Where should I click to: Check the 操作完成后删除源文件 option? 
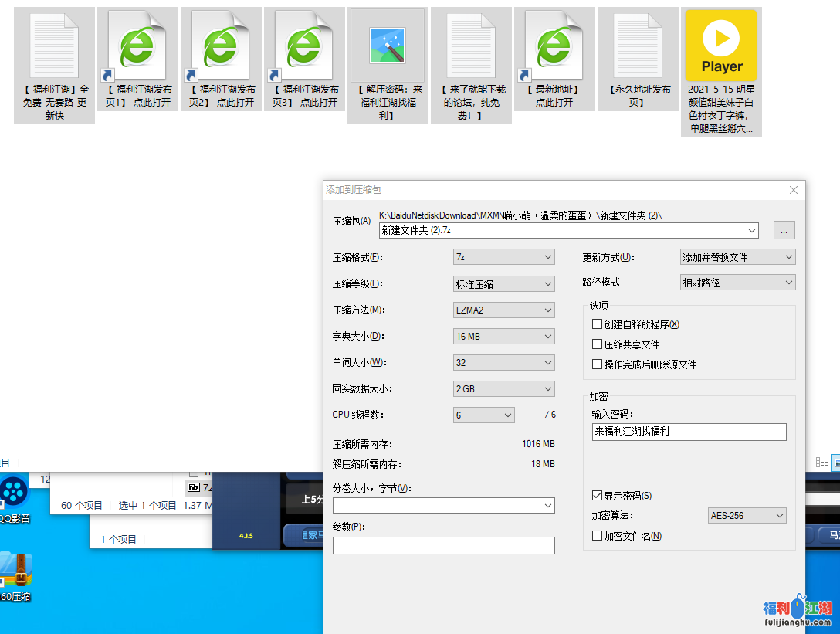(x=597, y=364)
